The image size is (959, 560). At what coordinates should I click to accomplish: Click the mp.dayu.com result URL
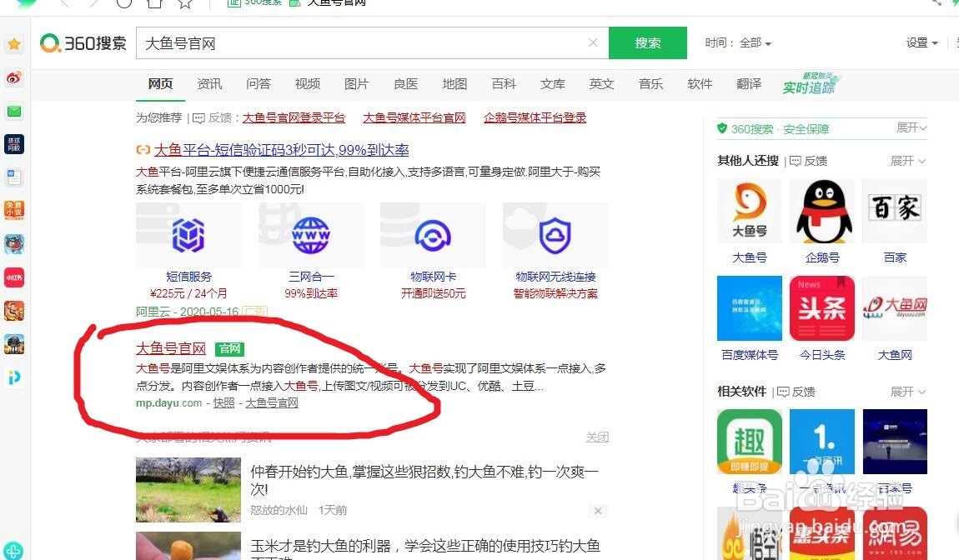(x=168, y=402)
